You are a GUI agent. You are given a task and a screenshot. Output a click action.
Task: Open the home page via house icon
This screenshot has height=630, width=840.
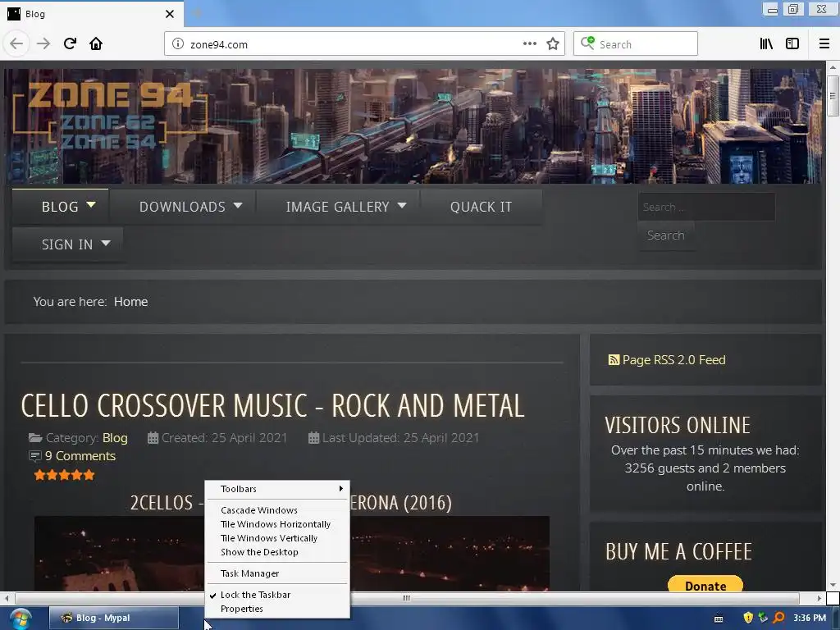click(96, 43)
